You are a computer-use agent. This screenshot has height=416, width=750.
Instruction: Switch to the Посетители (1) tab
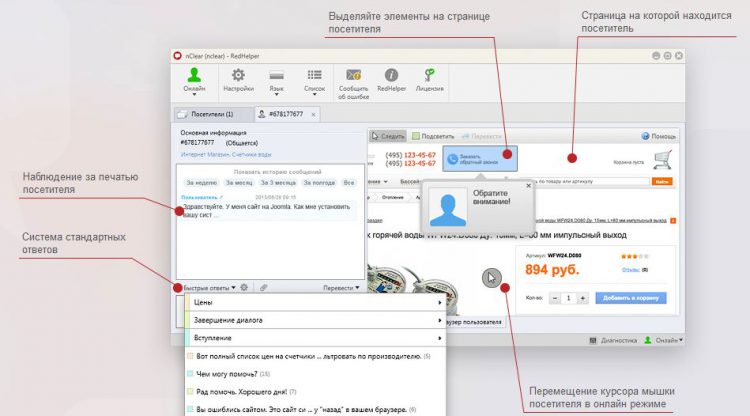point(212,114)
